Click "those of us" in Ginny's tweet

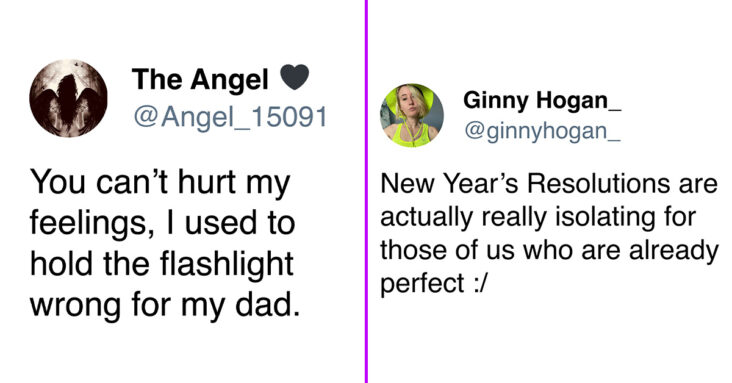447,250
